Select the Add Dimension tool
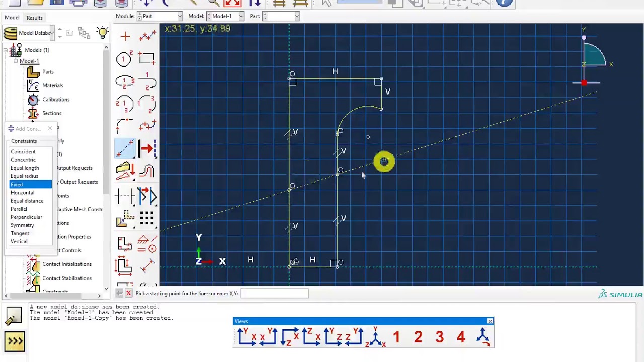 click(x=147, y=265)
